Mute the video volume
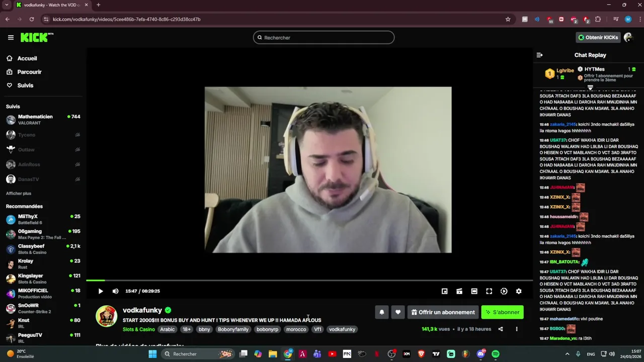Image resolution: width=644 pixels, height=362 pixels. (x=115, y=291)
